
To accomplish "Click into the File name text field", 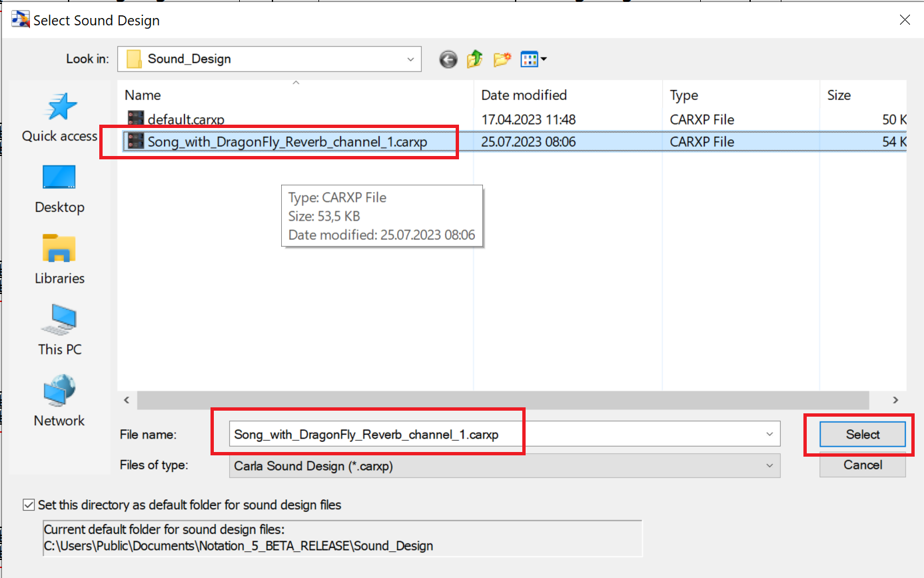I will [493, 435].
